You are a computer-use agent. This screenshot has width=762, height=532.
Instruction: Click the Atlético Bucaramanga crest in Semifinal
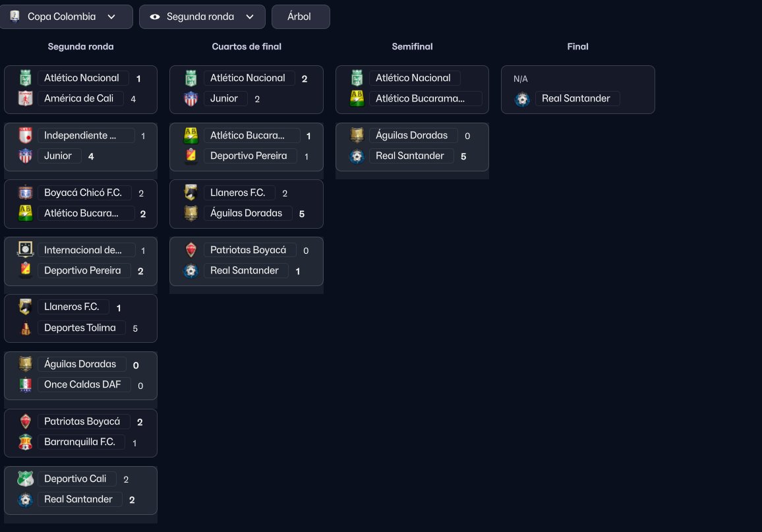357,98
